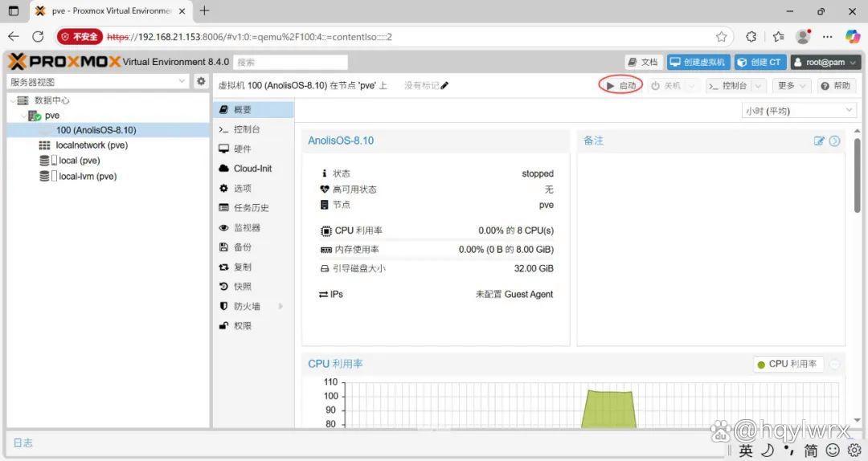Go back in browser history

(x=14, y=36)
